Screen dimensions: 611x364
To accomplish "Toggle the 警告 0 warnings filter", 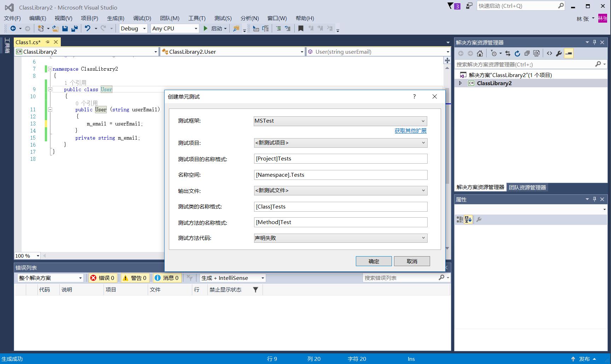I will pyautogui.click(x=135, y=278).
